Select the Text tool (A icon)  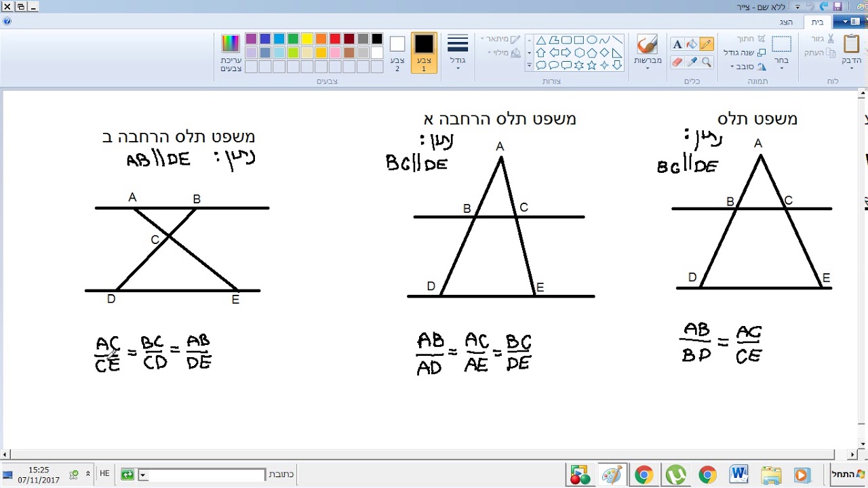[677, 44]
